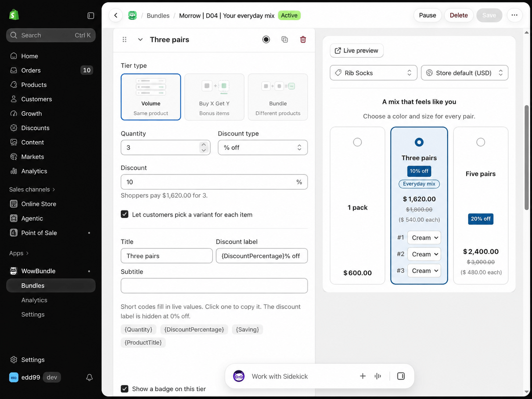The width and height of the screenshot is (532, 399).
Task: Open Rib Socks product selector
Action: coord(374,73)
